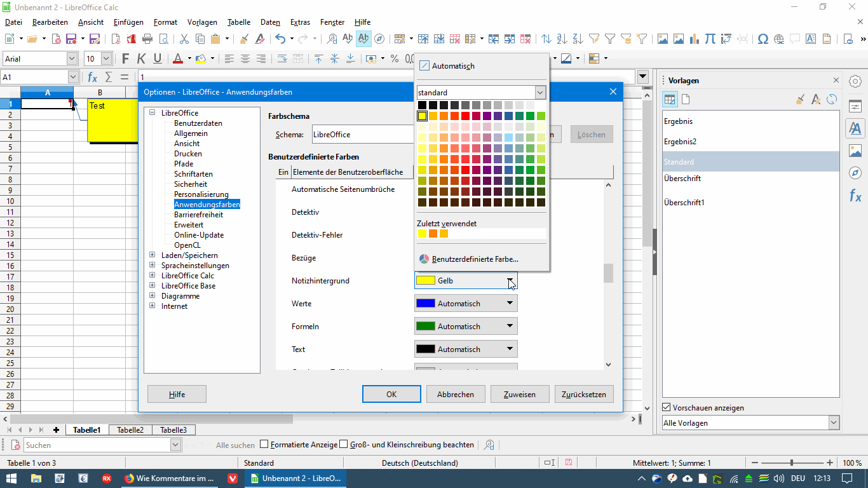Click the Undo arrow icon
Viewport: 868px width, 488px height.
pyautogui.click(x=280, y=39)
